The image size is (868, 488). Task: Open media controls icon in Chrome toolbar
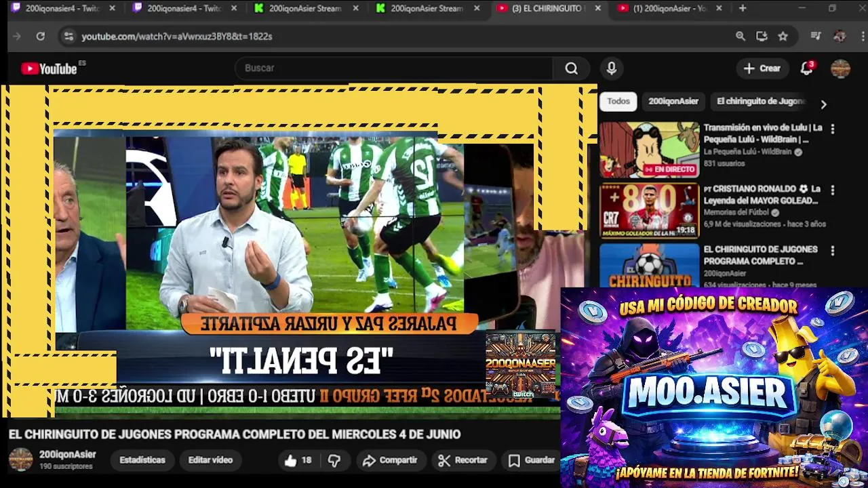coord(816,36)
